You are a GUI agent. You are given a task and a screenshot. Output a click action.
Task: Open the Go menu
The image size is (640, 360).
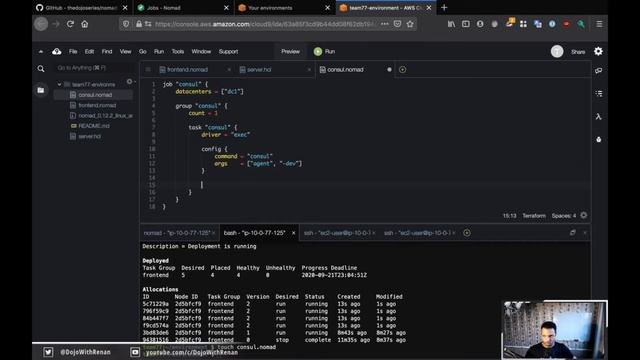(142, 51)
